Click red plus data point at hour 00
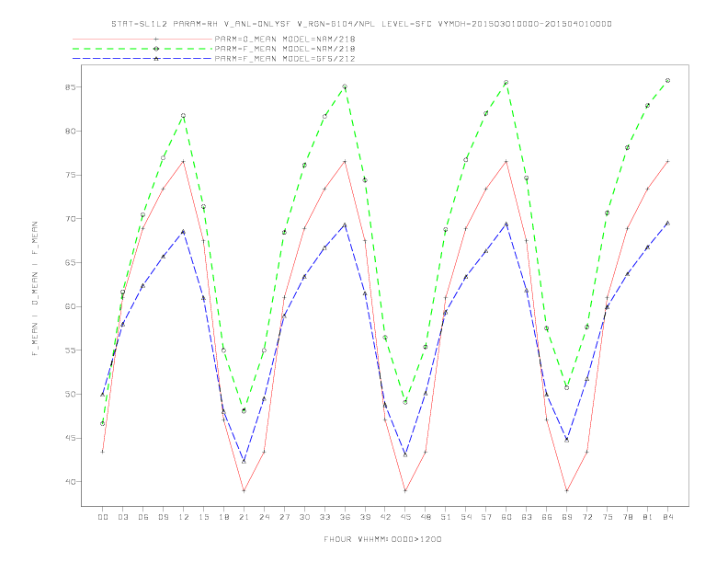Screen dimensions: 728x563 pos(103,452)
